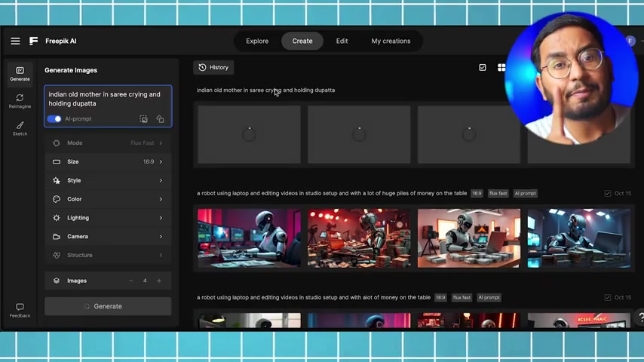The image size is (644, 362).
Task: Click the 'alot of money on the table' prompt
Action: click(x=314, y=297)
